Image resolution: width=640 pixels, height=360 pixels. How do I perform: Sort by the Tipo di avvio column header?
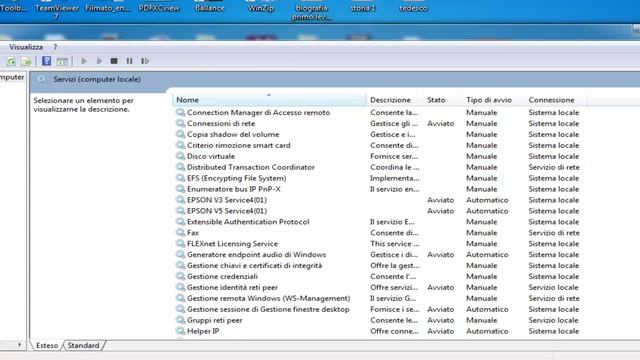tap(493, 100)
